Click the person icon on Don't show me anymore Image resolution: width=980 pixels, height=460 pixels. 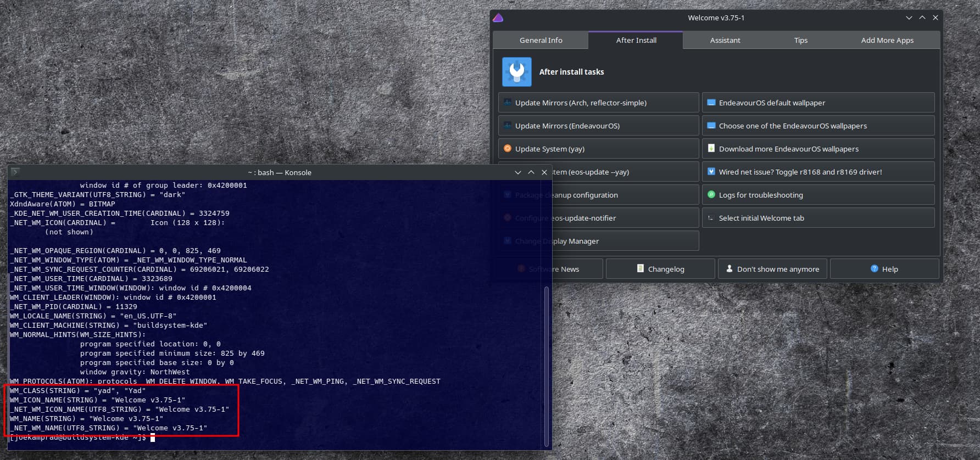coord(730,268)
